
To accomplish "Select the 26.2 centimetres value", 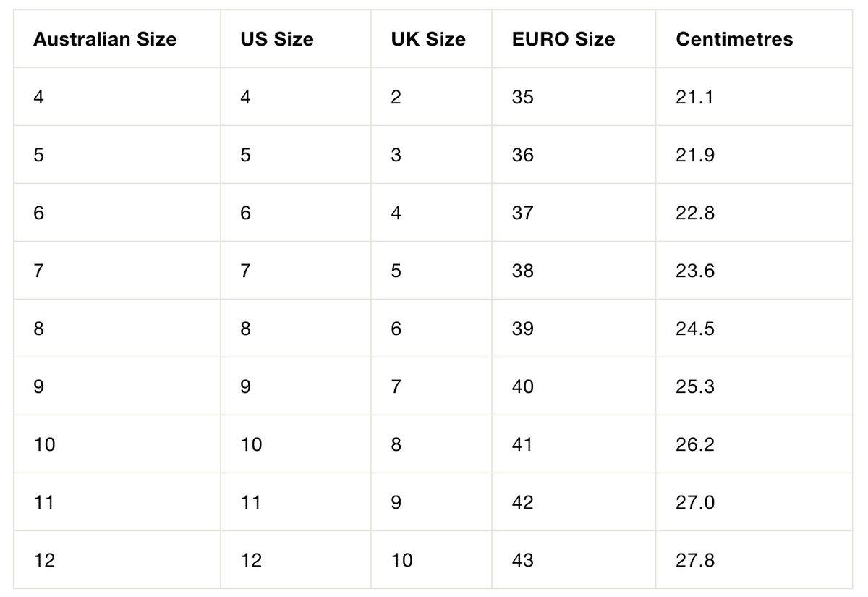I will (x=695, y=444).
